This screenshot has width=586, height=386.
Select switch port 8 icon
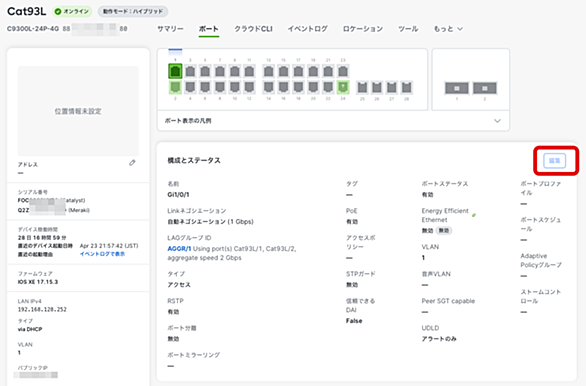click(220, 87)
